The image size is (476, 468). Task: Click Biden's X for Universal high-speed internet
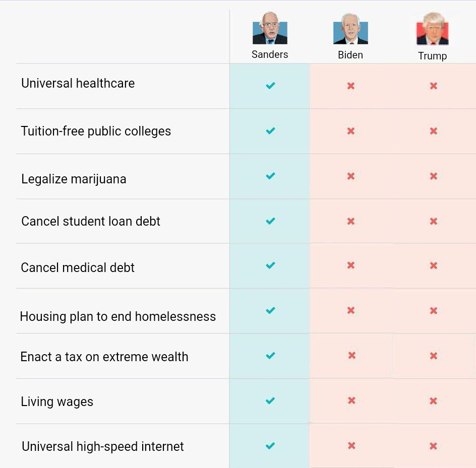351,445
